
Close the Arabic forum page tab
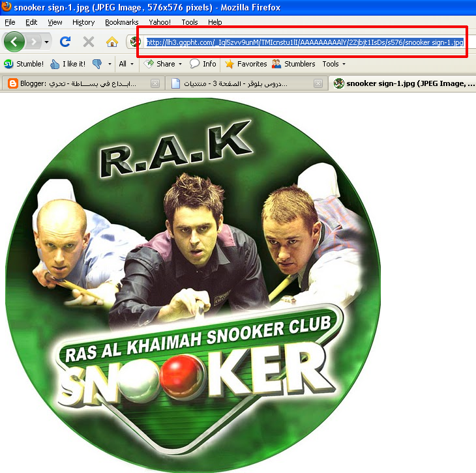pyautogui.click(x=318, y=83)
